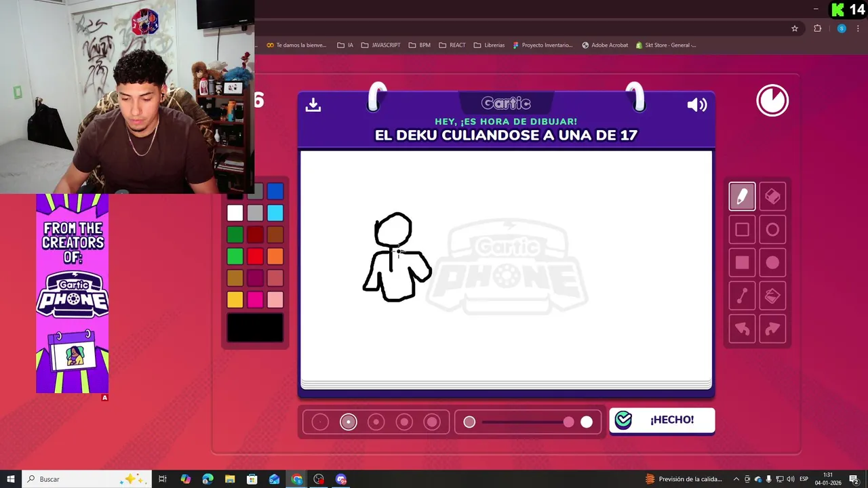Open the ESP language input selector
Viewport: 868px width, 488px height.
[x=804, y=479]
